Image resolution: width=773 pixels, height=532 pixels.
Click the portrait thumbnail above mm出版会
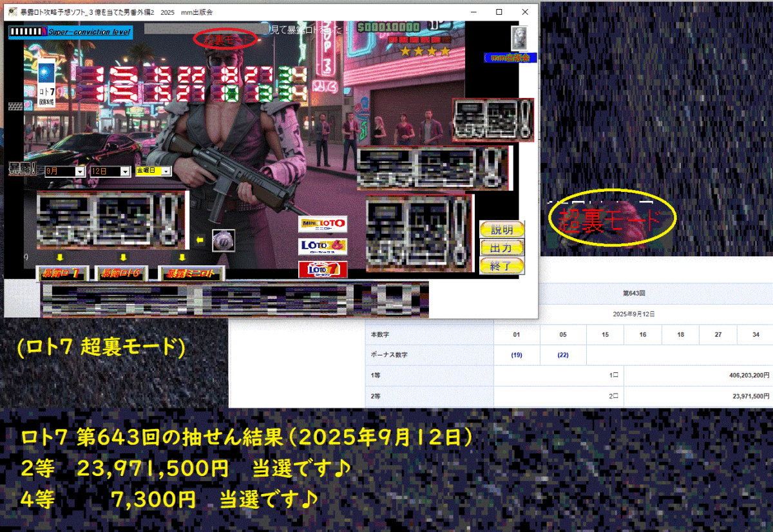[520, 38]
